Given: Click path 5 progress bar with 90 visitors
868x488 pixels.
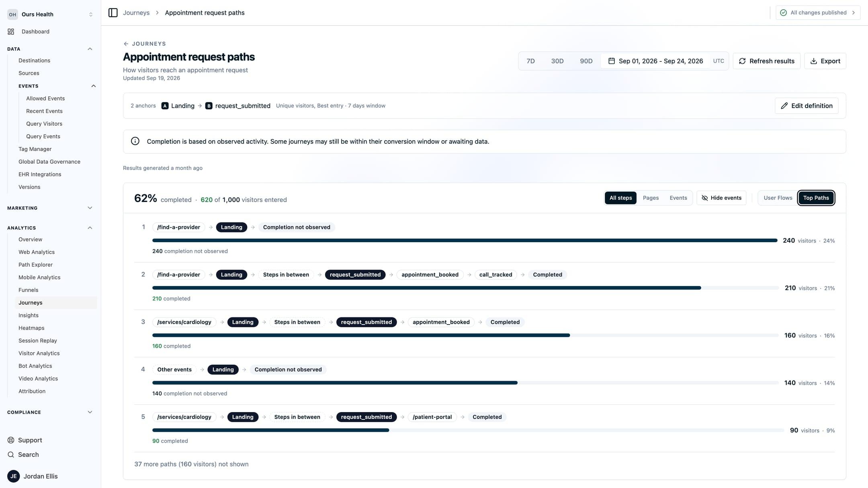Looking at the screenshot, I should 468,430.
